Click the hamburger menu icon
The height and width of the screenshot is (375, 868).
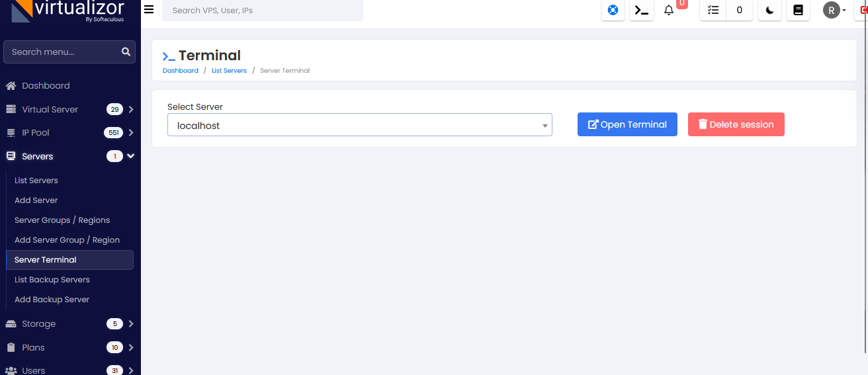tap(149, 10)
